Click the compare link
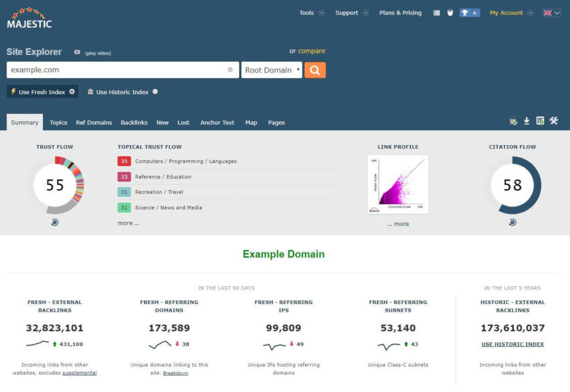This screenshot has width=570, height=392. [x=312, y=51]
